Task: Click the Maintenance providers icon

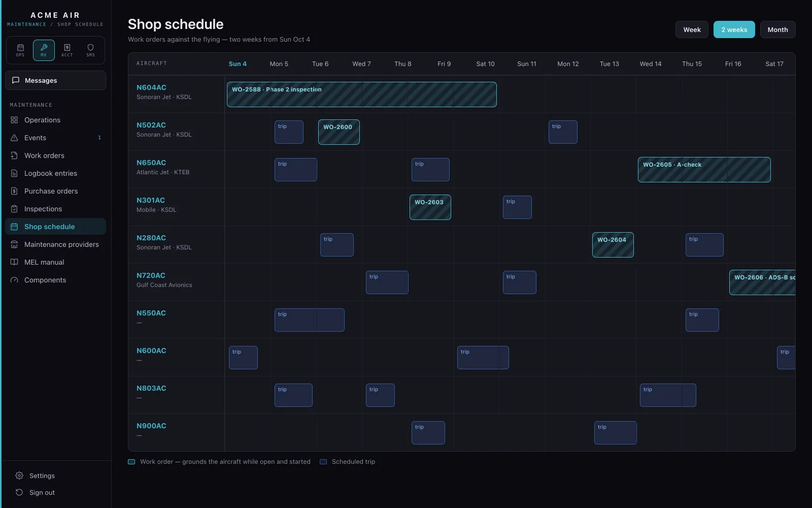Action: click(14, 244)
